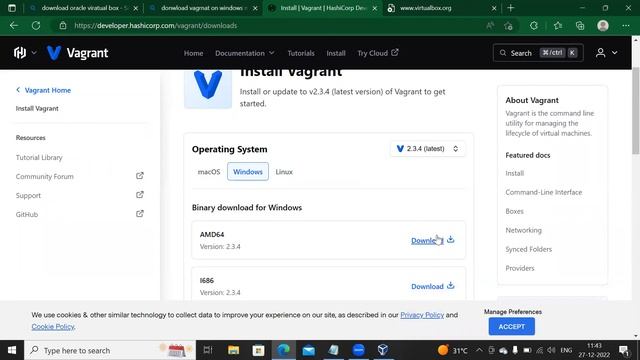Click the Support external-link icon

(x=140, y=195)
